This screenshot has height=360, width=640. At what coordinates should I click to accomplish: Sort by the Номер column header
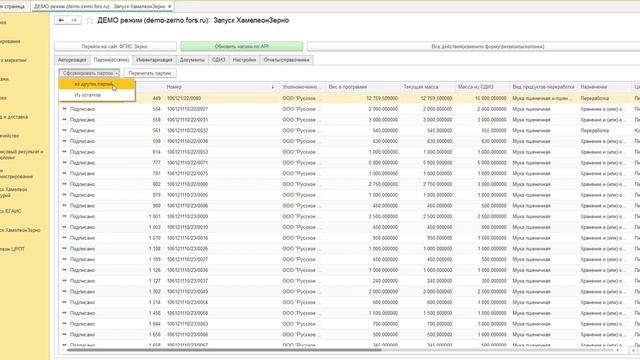tap(220, 87)
